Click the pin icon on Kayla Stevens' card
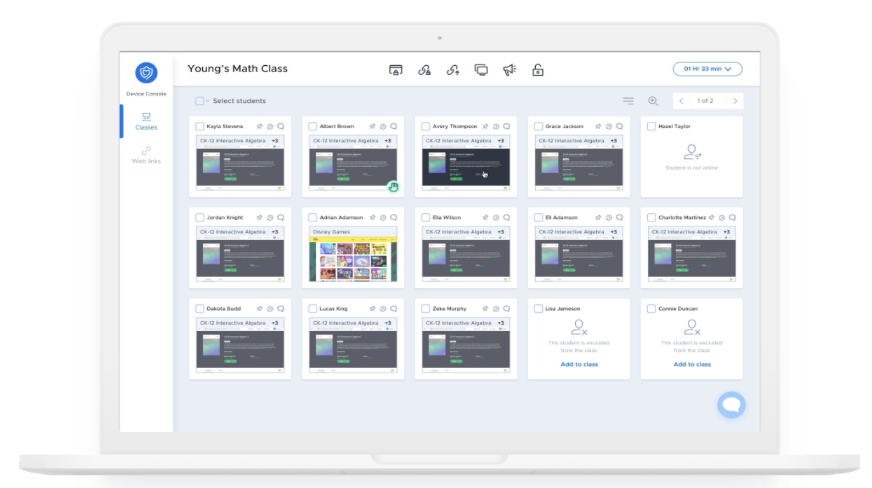872x488 pixels. [x=259, y=126]
